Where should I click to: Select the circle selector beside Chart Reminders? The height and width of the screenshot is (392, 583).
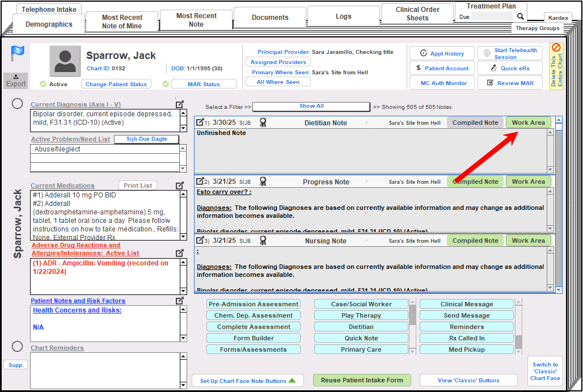[x=17, y=346]
